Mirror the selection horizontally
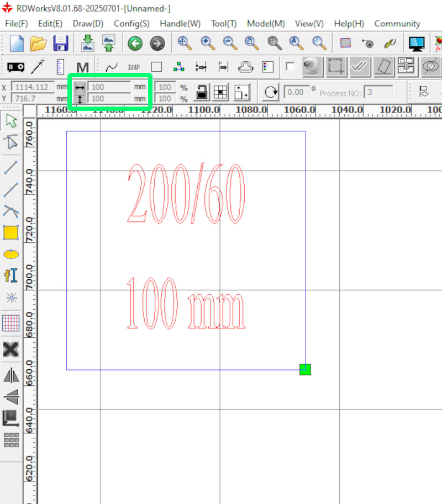 [12, 375]
